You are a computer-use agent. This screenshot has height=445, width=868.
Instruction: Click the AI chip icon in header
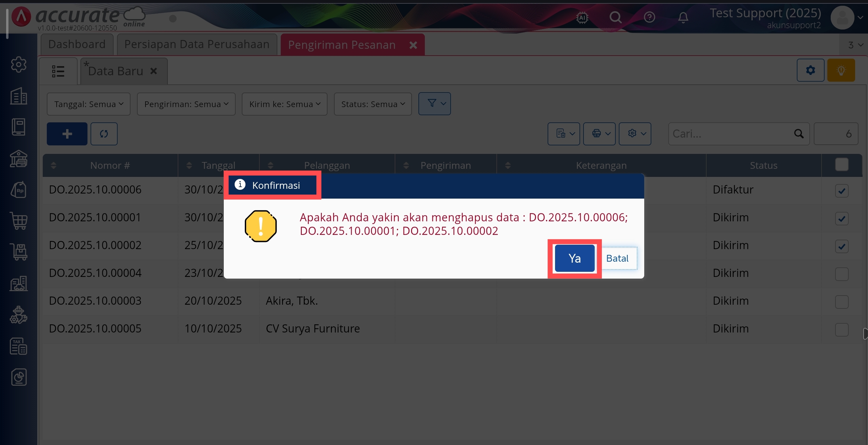(582, 17)
